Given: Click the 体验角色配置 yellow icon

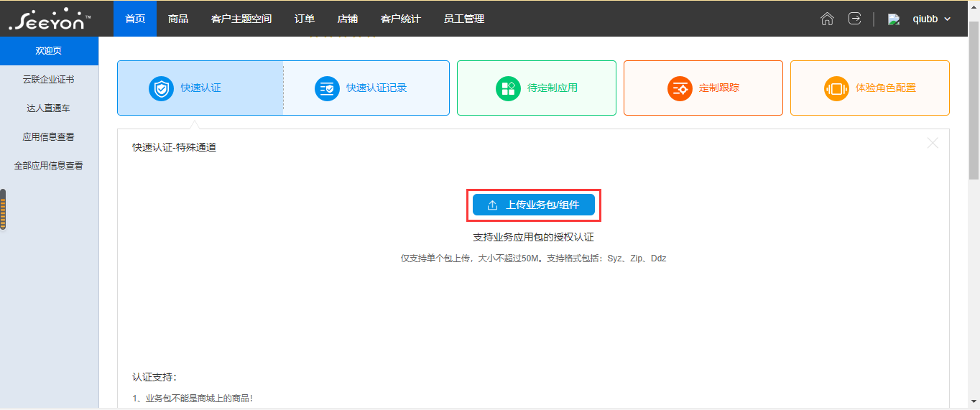Looking at the screenshot, I should (836, 88).
